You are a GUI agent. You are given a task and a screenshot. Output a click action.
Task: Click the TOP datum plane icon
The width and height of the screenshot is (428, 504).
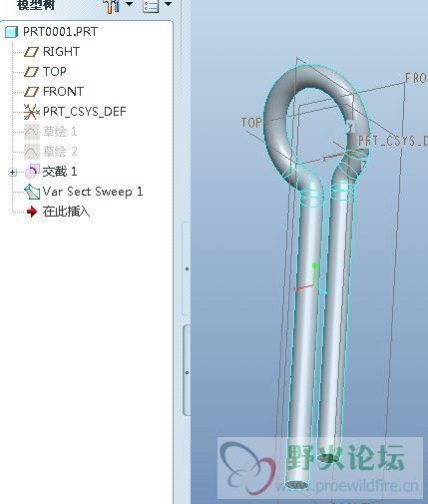coord(32,72)
